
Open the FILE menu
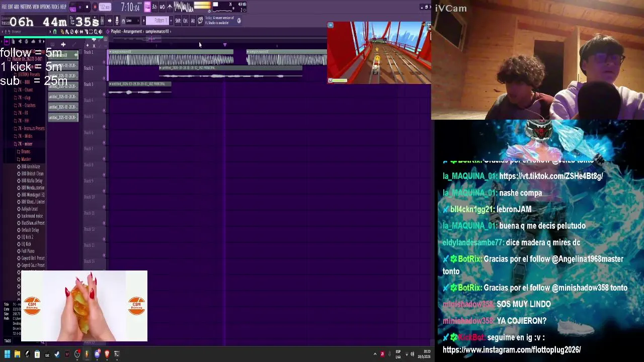click(x=4, y=7)
